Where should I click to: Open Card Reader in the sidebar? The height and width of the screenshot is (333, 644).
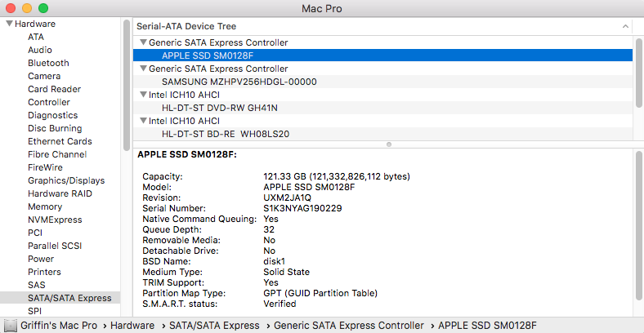coord(54,90)
